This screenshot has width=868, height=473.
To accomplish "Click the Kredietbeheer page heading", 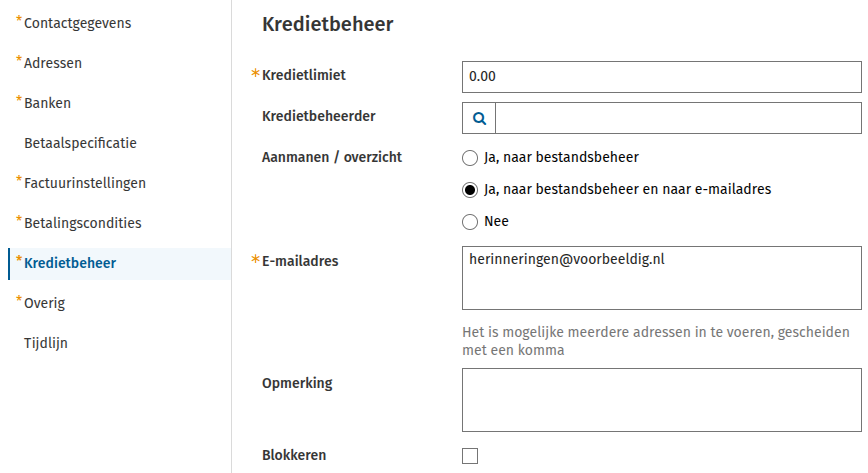I will (328, 24).
